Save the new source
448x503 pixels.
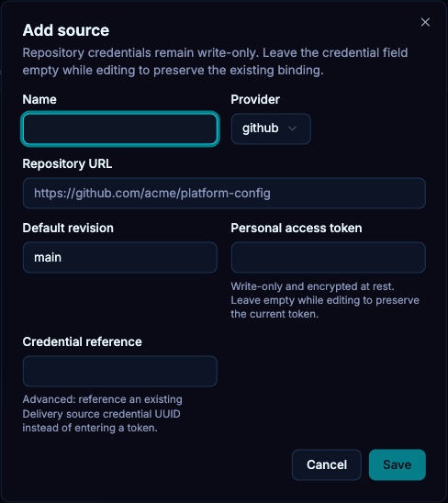(397, 464)
